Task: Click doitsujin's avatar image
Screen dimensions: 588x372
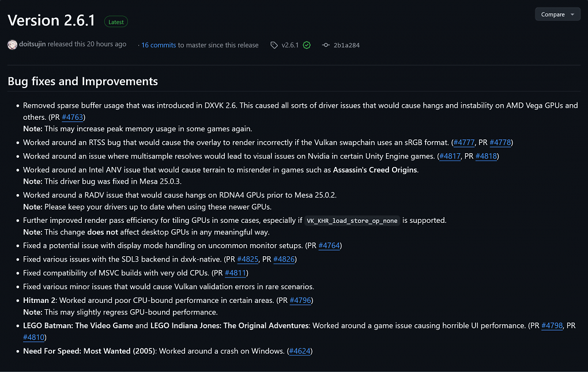Action: tap(12, 44)
